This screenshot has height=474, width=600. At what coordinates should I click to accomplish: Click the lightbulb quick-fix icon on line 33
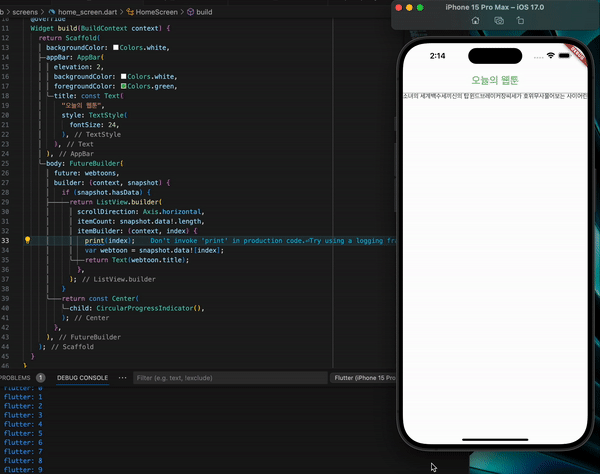click(27, 240)
